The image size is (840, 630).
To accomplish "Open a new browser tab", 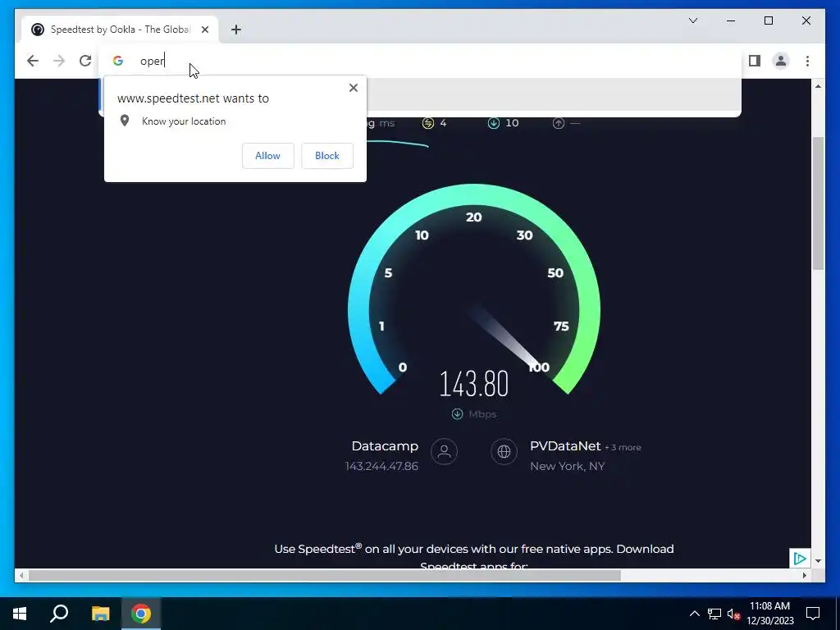I will click(x=235, y=30).
